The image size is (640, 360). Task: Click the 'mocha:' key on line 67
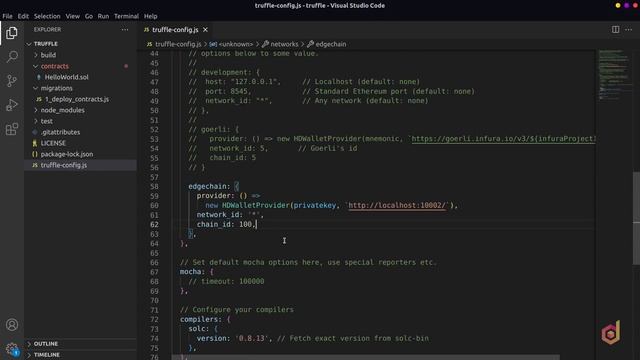click(x=191, y=272)
